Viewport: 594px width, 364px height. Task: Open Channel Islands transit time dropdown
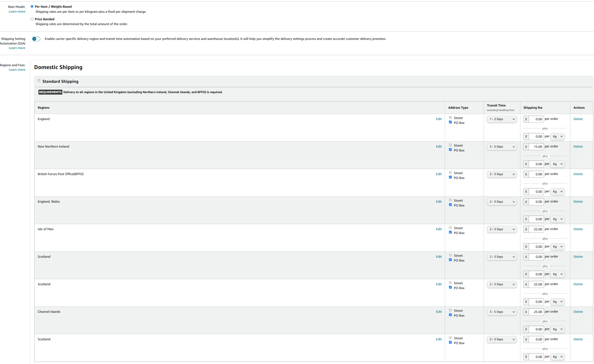tap(502, 312)
